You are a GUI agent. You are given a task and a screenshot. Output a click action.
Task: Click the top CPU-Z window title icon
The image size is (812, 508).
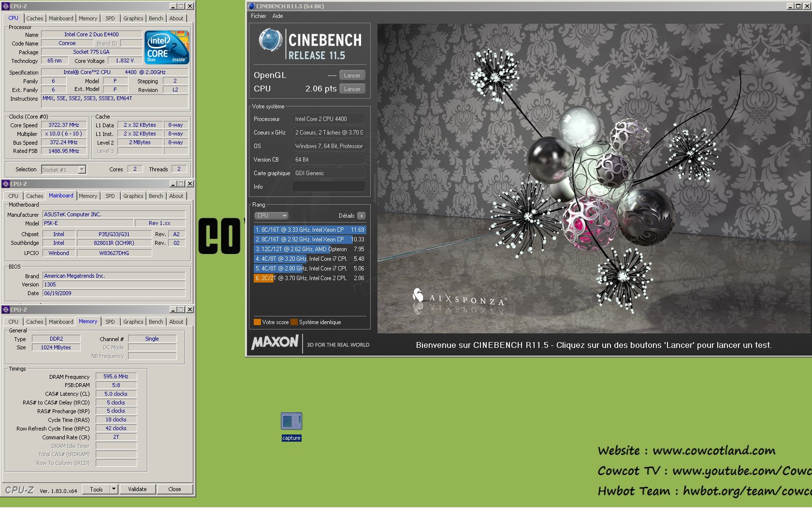(x=6, y=6)
